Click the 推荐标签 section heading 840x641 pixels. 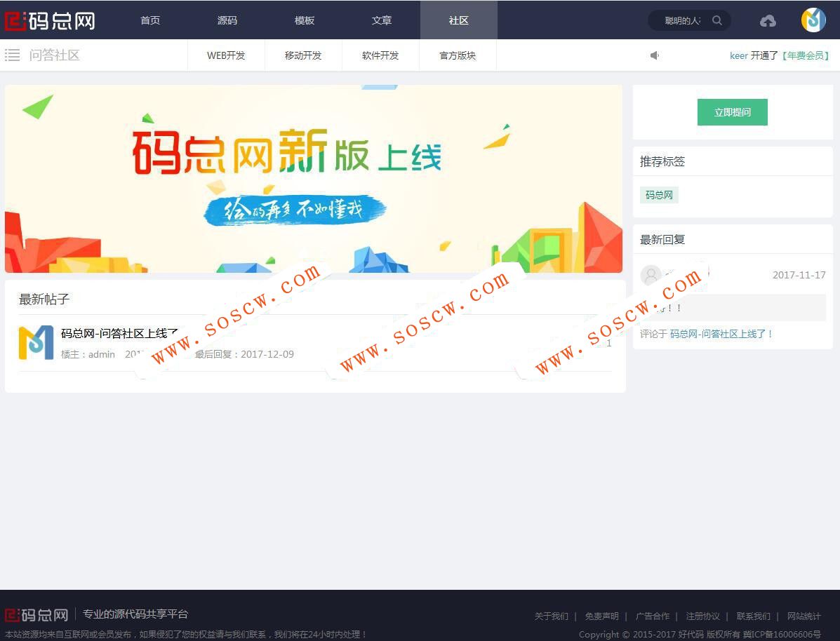click(x=662, y=161)
